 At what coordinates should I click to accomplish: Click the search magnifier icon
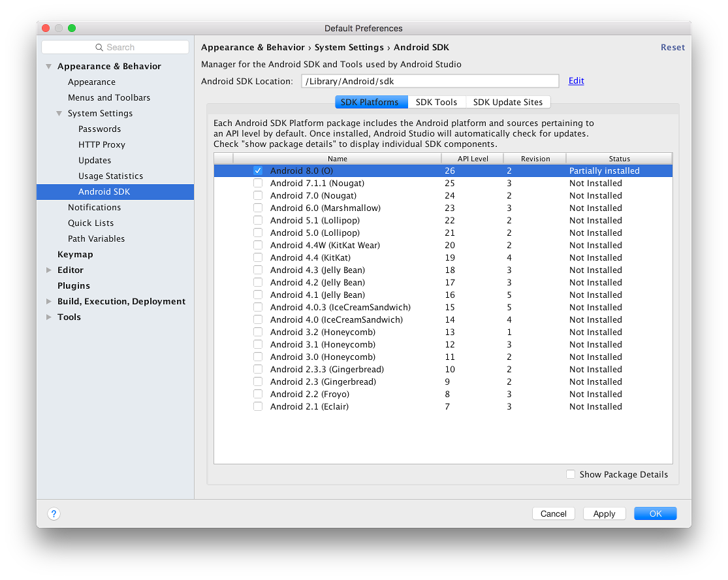[99, 48]
